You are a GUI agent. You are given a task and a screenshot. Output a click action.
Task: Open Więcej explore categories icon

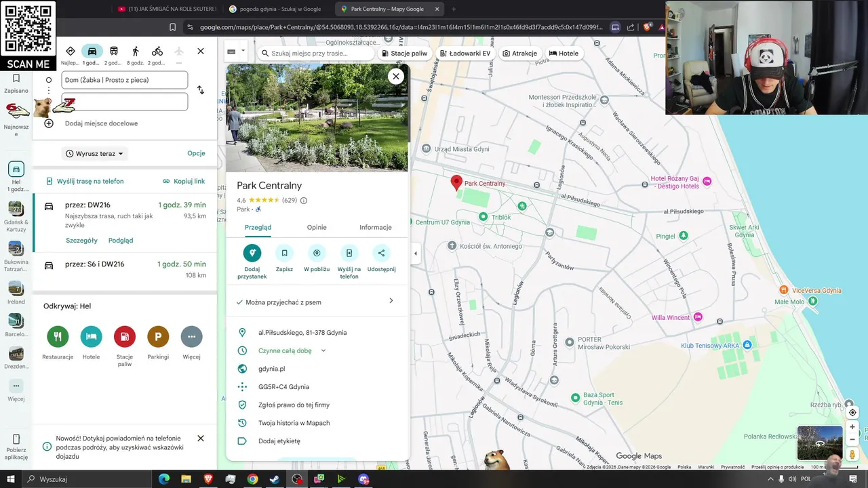(x=192, y=336)
